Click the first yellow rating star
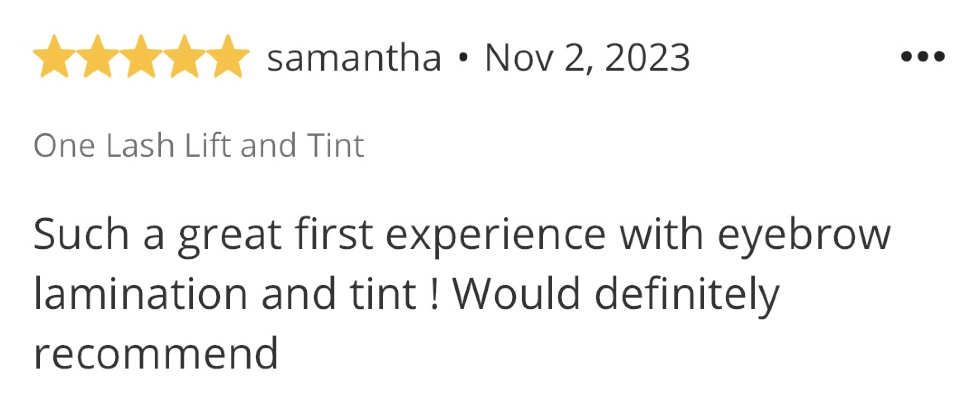 pyautogui.click(x=54, y=57)
